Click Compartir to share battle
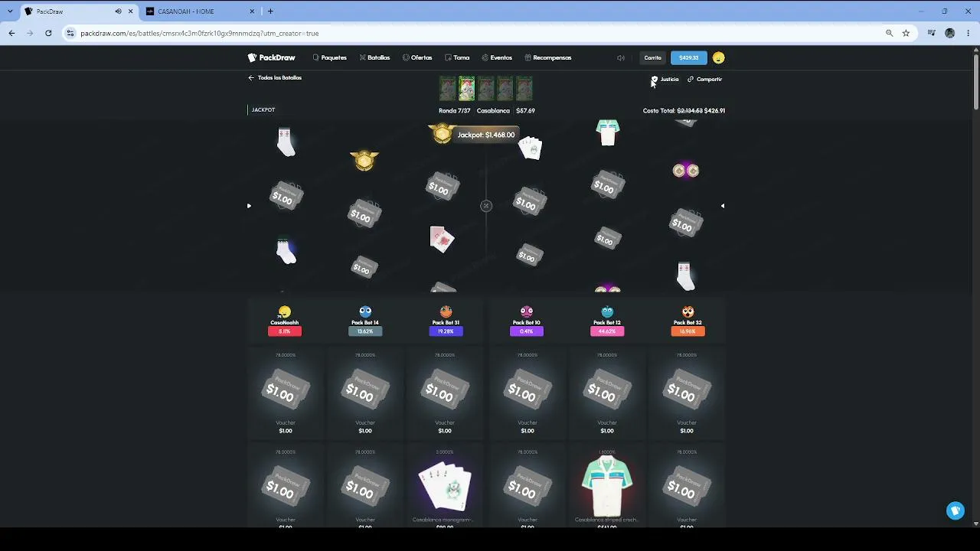The image size is (980, 551). click(705, 79)
